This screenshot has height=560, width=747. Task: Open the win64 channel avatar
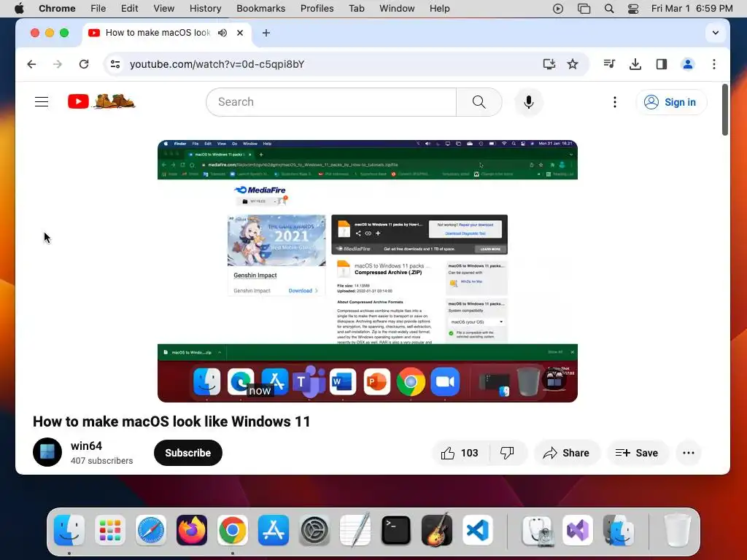click(x=47, y=452)
